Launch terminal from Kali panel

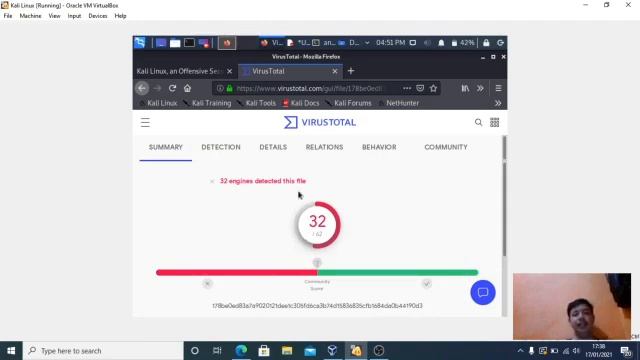coord(189,43)
